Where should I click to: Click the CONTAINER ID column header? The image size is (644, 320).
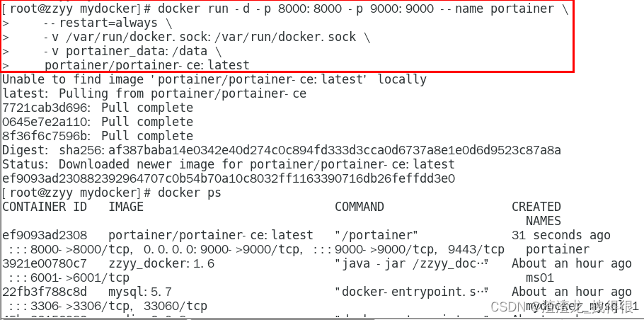click(x=45, y=207)
